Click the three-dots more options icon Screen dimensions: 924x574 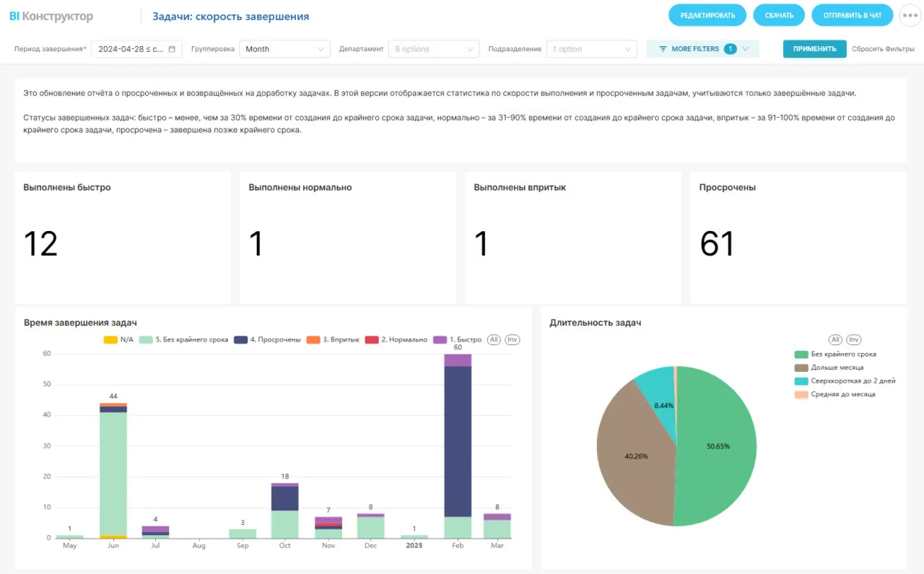click(x=910, y=15)
